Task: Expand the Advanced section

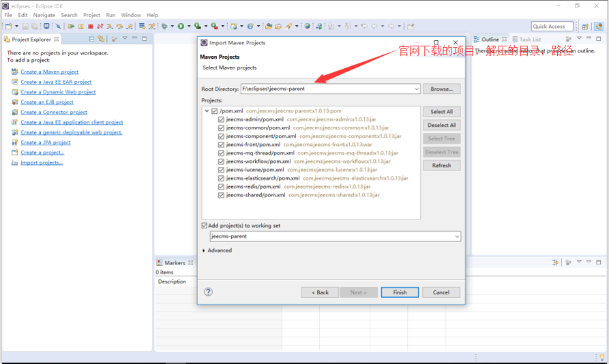Action: 204,251
